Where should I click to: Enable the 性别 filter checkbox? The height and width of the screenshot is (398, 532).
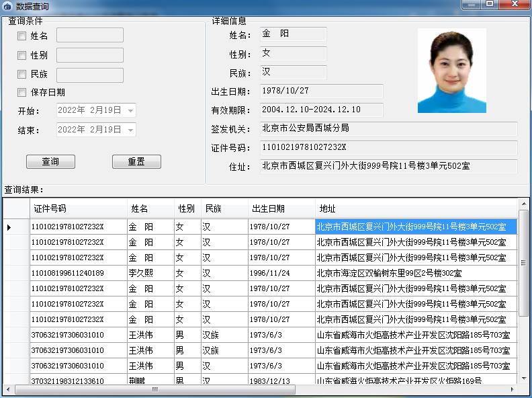click(22, 56)
